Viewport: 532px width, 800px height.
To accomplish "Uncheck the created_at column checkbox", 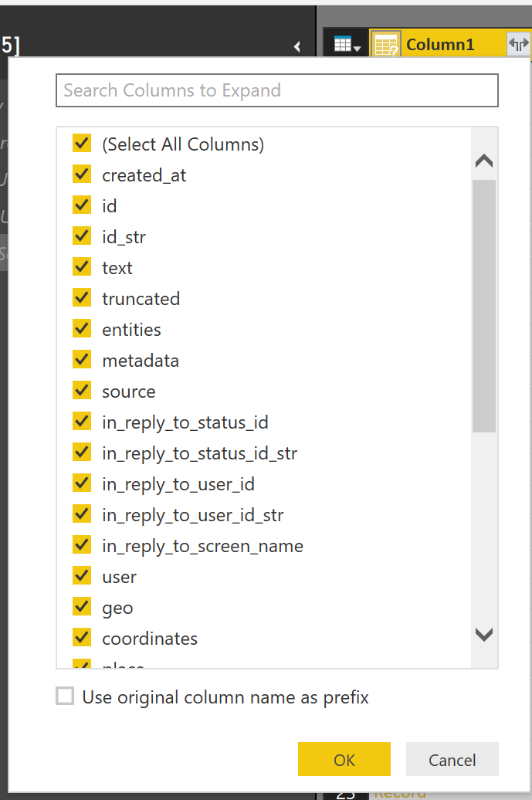I will click(x=82, y=175).
